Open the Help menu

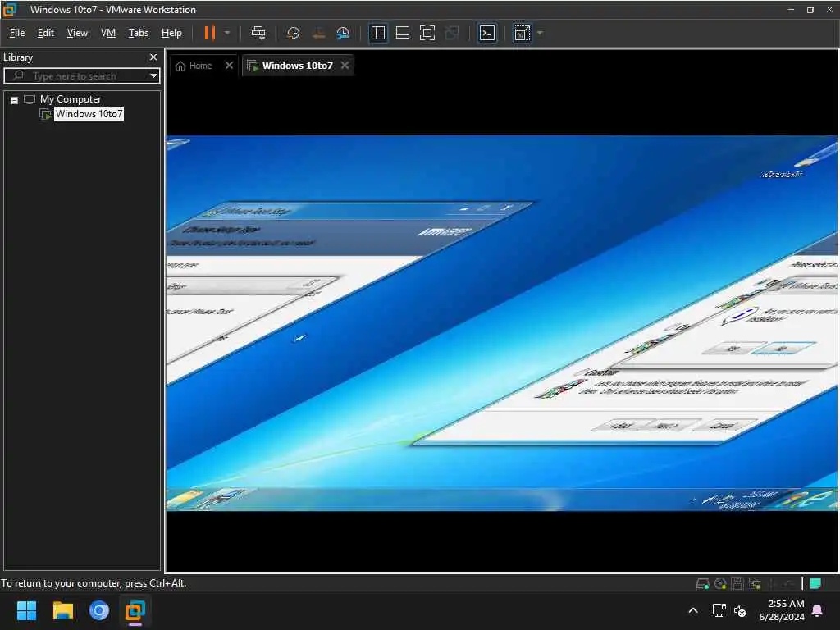pyautogui.click(x=172, y=33)
